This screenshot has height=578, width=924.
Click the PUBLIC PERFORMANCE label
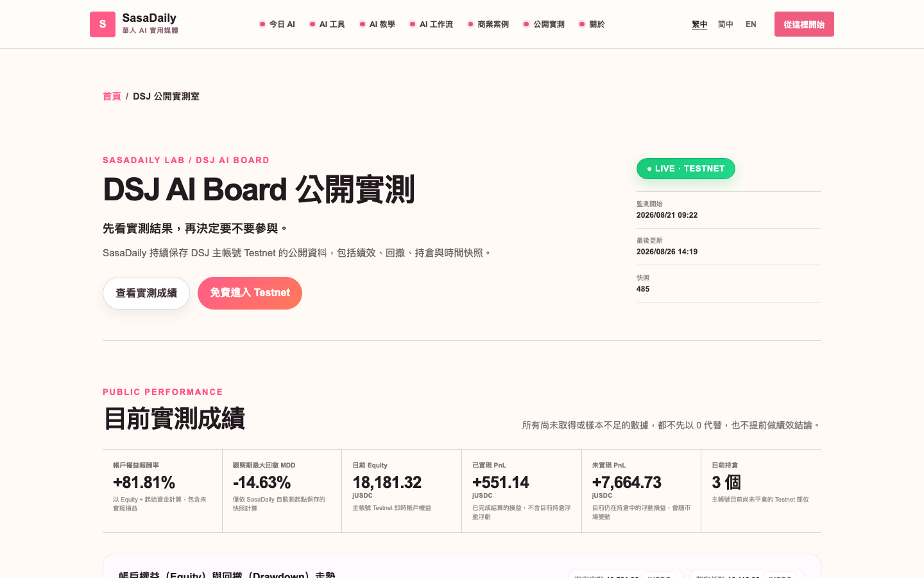click(x=163, y=392)
